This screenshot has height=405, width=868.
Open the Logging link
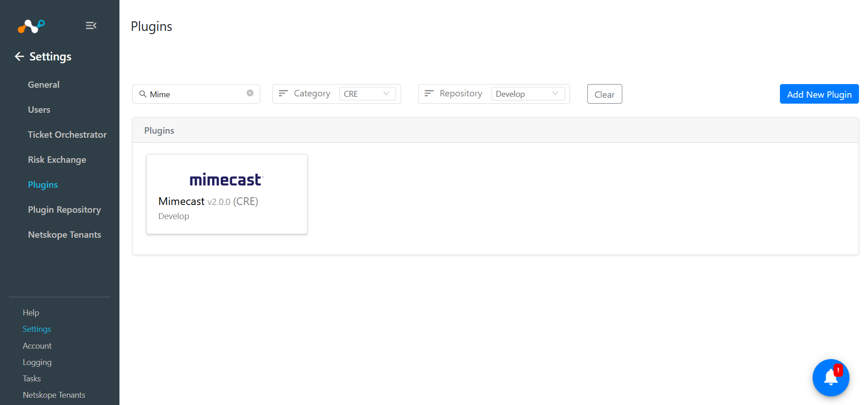(37, 362)
